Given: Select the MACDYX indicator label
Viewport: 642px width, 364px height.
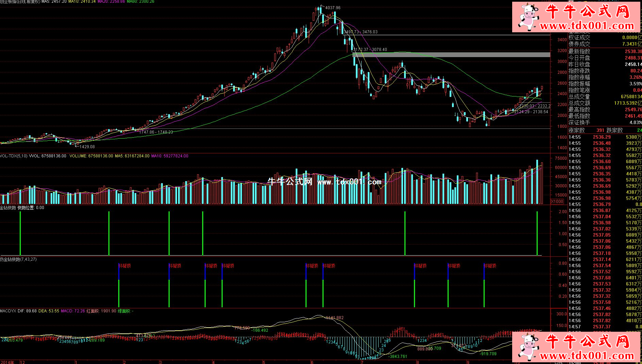Looking at the screenshot, I should [x=8, y=311].
